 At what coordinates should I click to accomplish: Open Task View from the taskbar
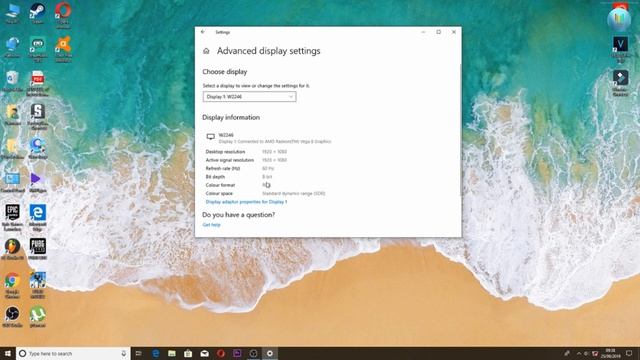coord(139,353)
